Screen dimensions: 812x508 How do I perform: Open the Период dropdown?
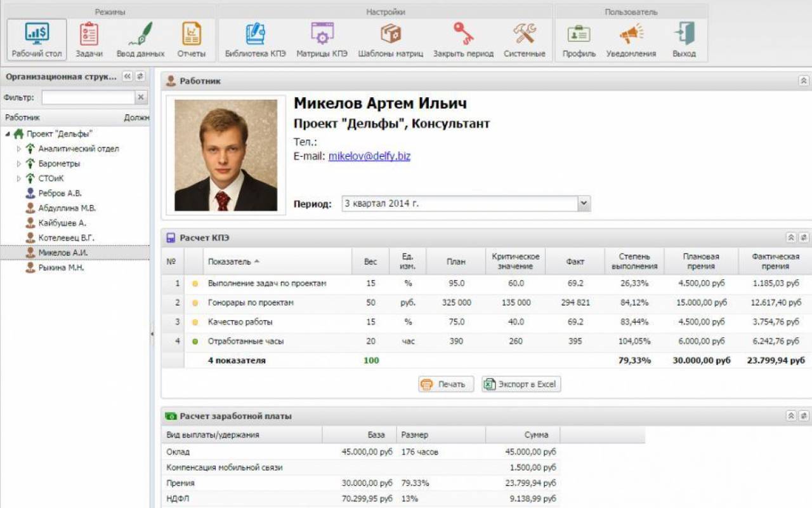tap(584, 204)
